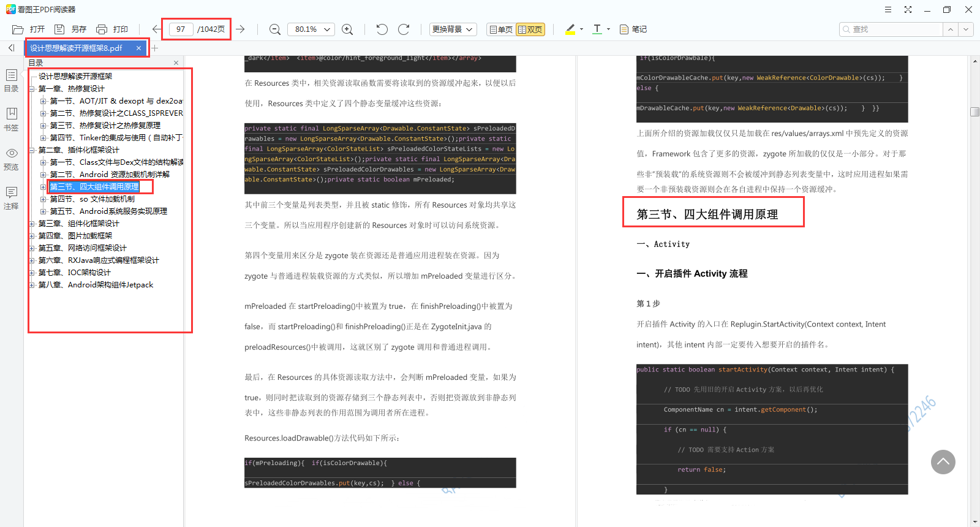Close the 设计思想解读开源框架8.pdf tab
The height and width of the screenshot is (527, 980).
click(138, 48)
